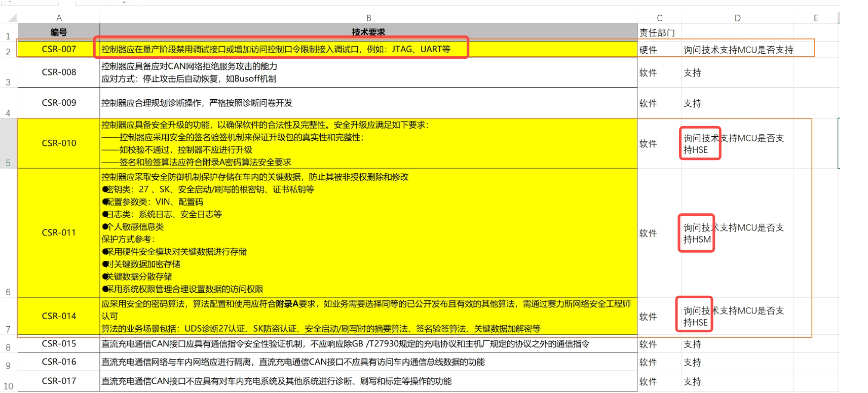Select column A header
The height and width of the screenshot is (393, 868).
(x=59, y=18)
